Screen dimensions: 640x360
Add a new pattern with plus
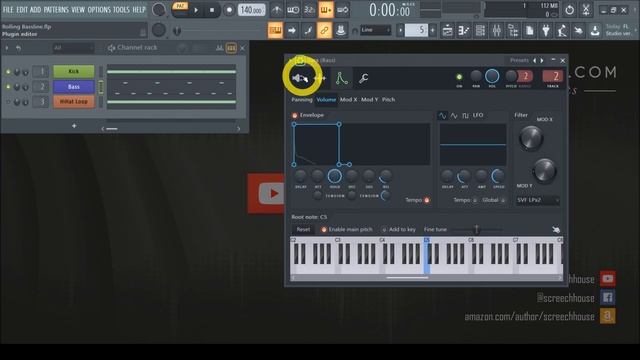[433, 30]
